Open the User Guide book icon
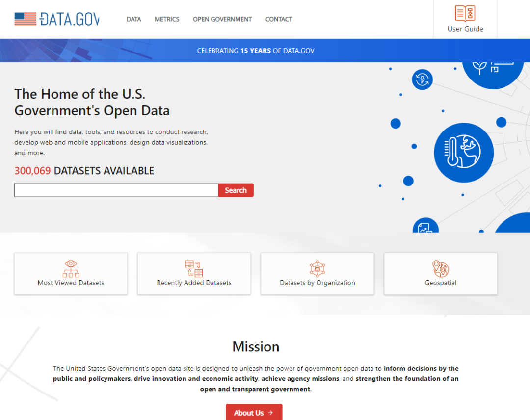This screenshot has width=530, height=420. (465, 14)
